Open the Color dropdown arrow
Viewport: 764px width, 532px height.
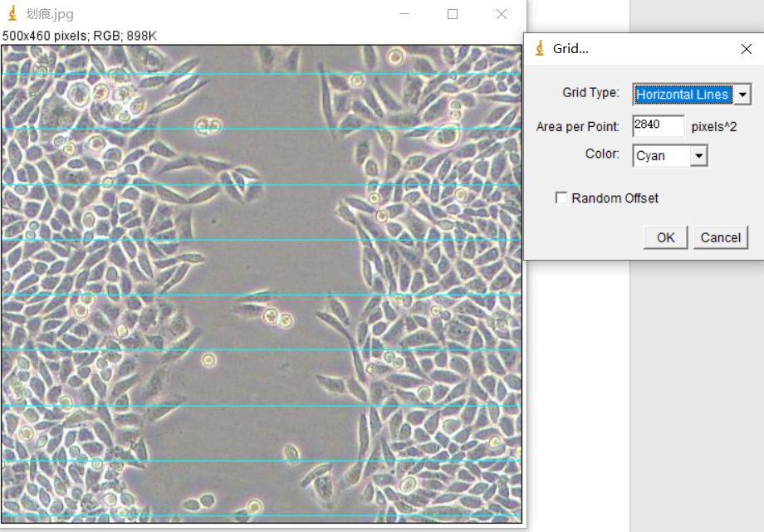699,156
